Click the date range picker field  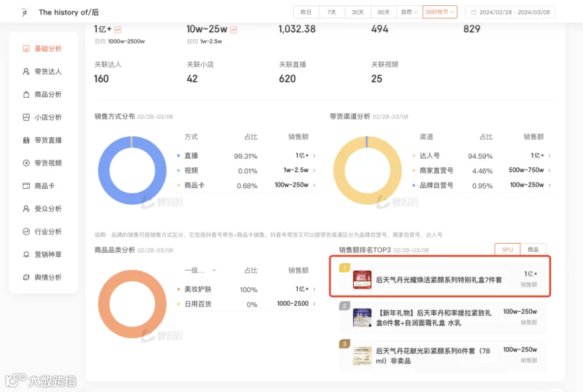(x=510, y=12)
